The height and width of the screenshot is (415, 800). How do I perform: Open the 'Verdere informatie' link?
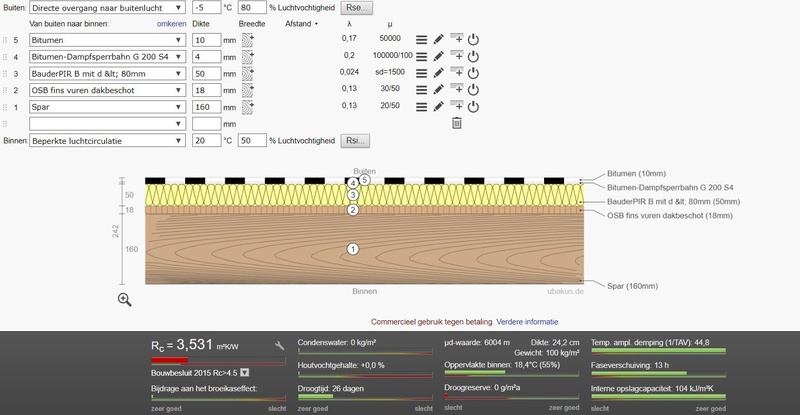tap(527, 322)
